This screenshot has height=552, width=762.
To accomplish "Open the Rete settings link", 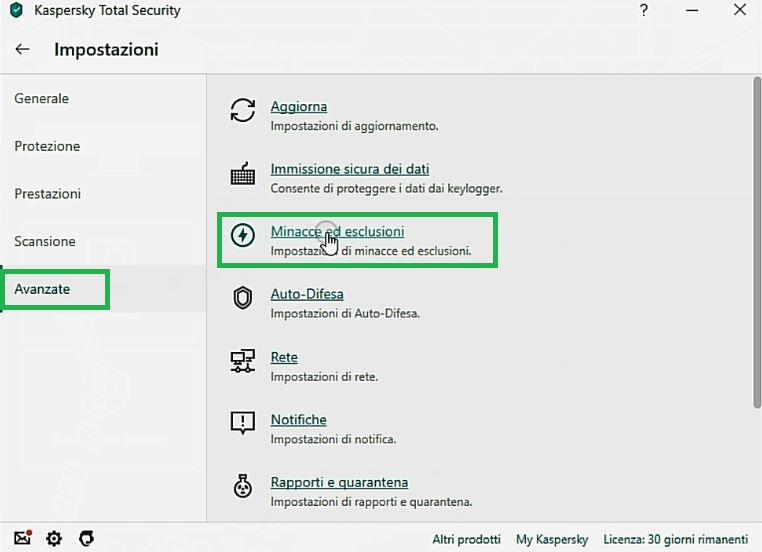I will point(284,357).
